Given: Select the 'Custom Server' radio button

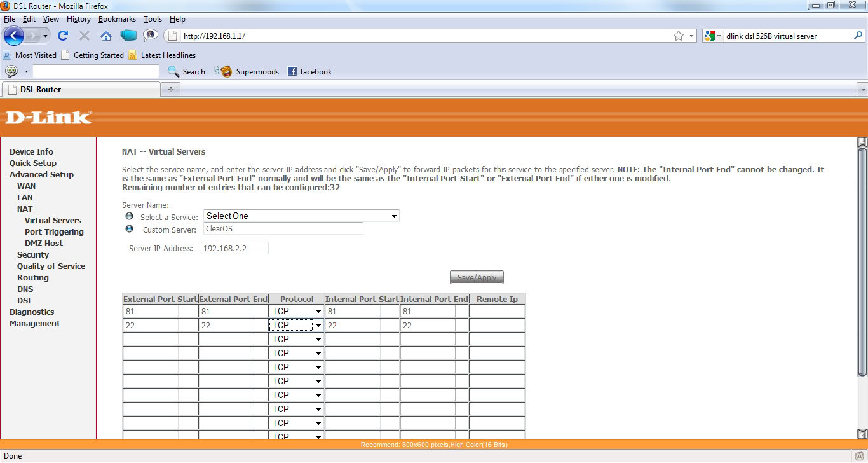Looking at the screenshot, I should (129, 229).
